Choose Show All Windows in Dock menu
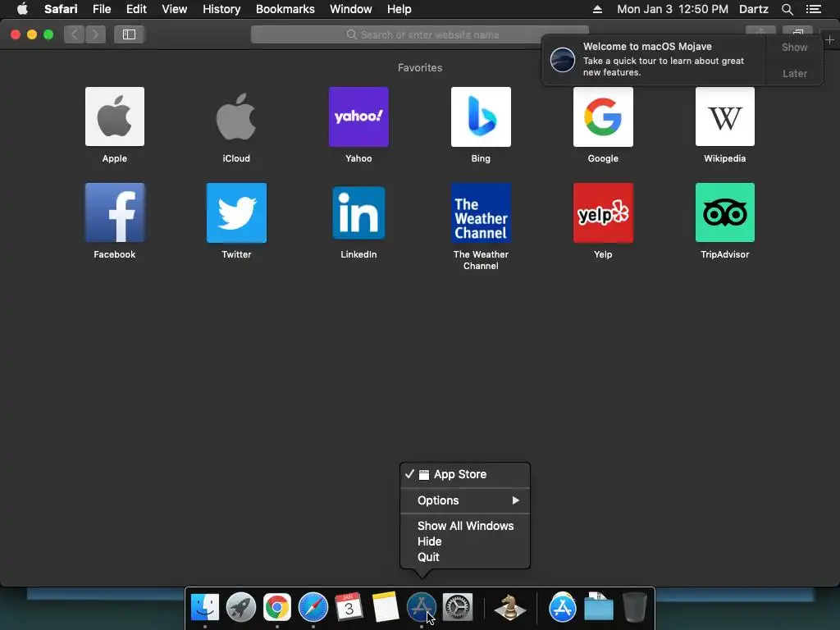This screenshot has height=630, width=840. point(465,526)
